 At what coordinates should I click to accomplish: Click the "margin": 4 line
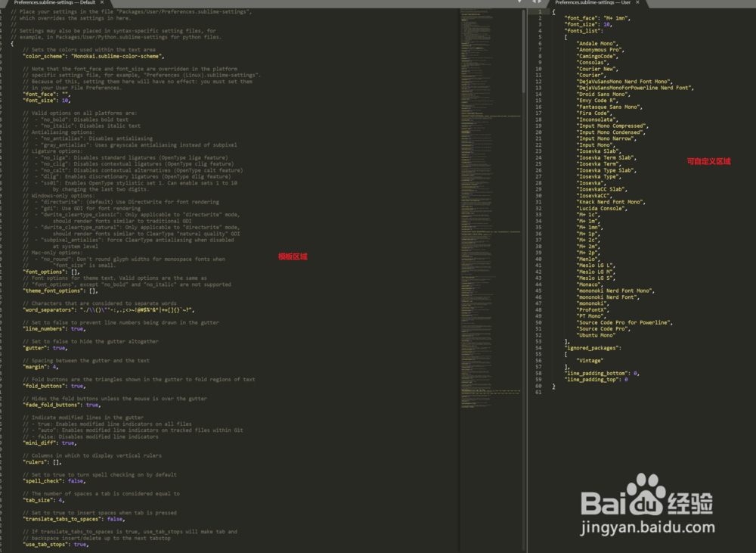point(41,367)
